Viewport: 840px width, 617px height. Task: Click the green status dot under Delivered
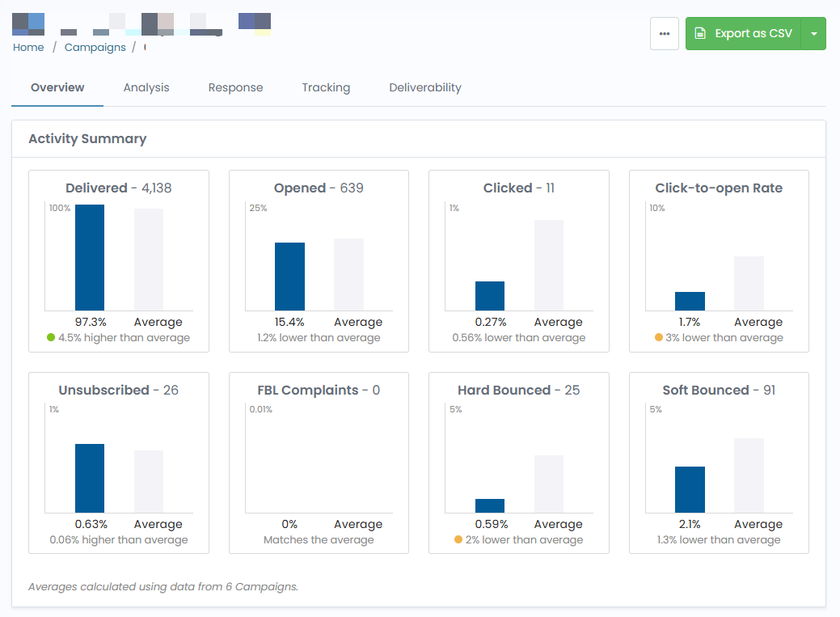(x=51, y=337)
